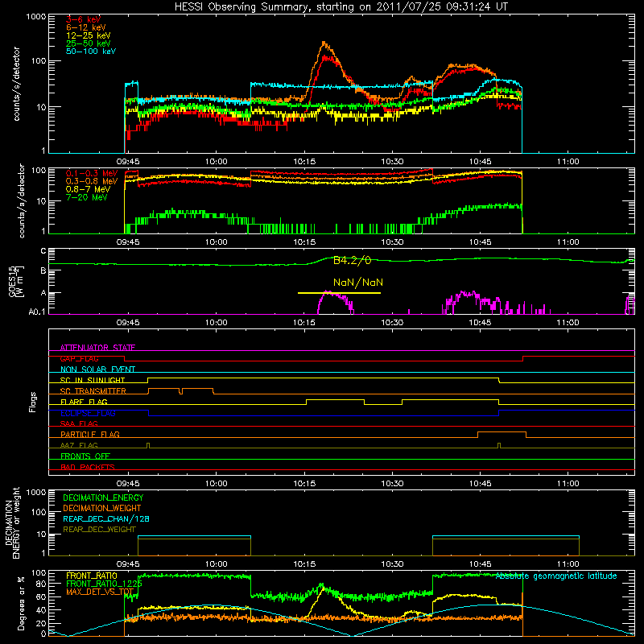Select the NON_SOLAR_EVENT flag label
Image resolution: width=644 pixels, height=644 pixels.
[x=97, y=369]
